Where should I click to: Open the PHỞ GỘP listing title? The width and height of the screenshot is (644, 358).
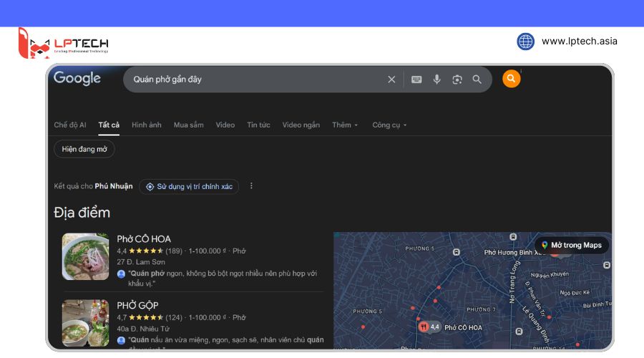(x=137, y=306)
